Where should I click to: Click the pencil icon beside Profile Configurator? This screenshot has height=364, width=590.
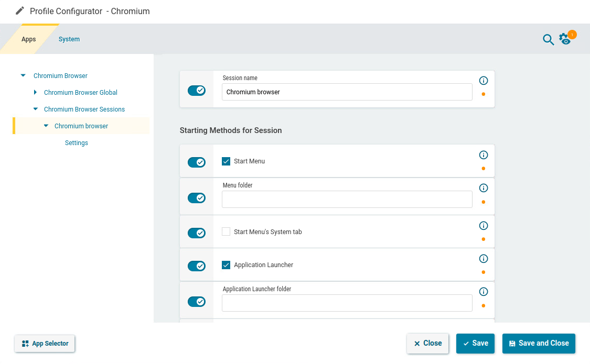pyautogui.click(x=20, y=11)
